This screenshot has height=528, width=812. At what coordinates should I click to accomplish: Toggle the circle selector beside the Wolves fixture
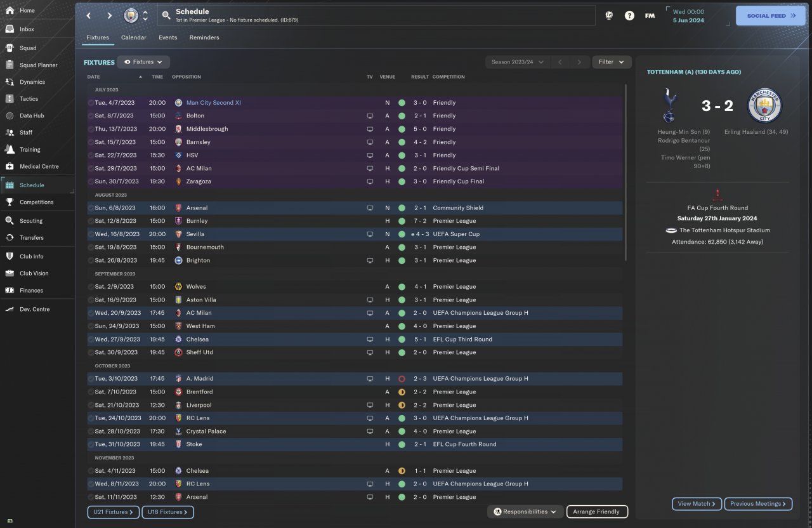91,287
